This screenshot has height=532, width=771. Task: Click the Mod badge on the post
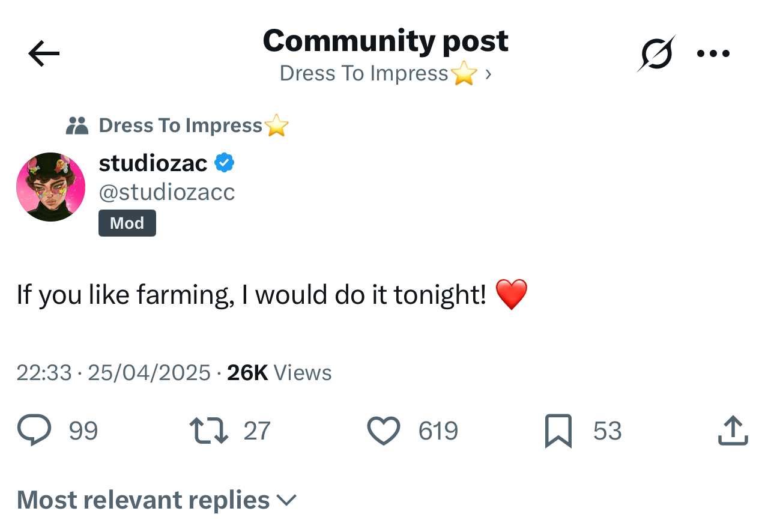(x=127, y=223)
